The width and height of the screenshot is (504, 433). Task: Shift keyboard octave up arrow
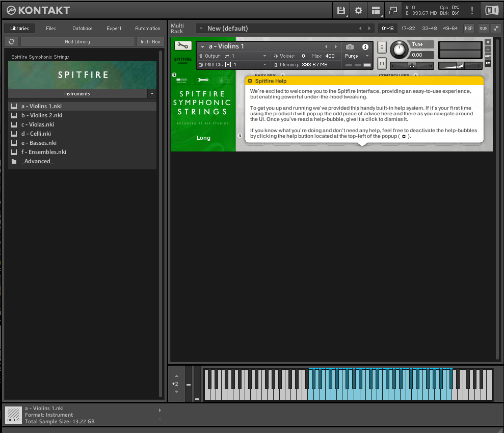[176, 376]
